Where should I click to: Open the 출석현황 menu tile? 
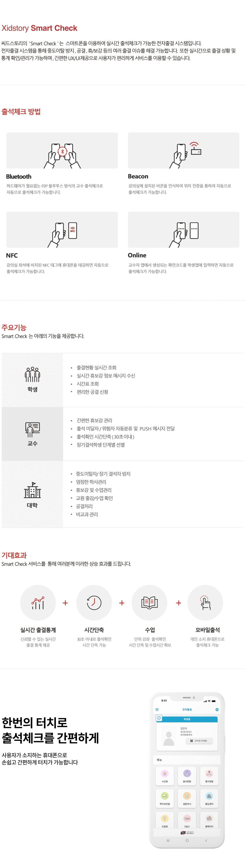(187, 776)
